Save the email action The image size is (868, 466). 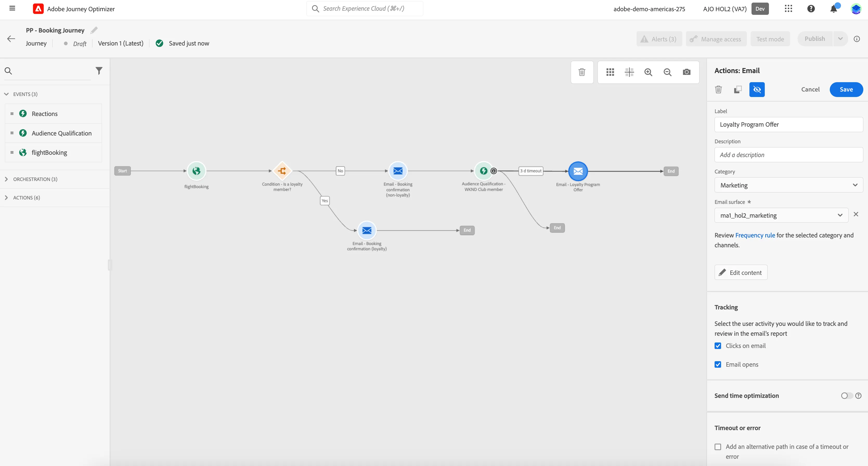pyautogui.click(x=846, y=89)
